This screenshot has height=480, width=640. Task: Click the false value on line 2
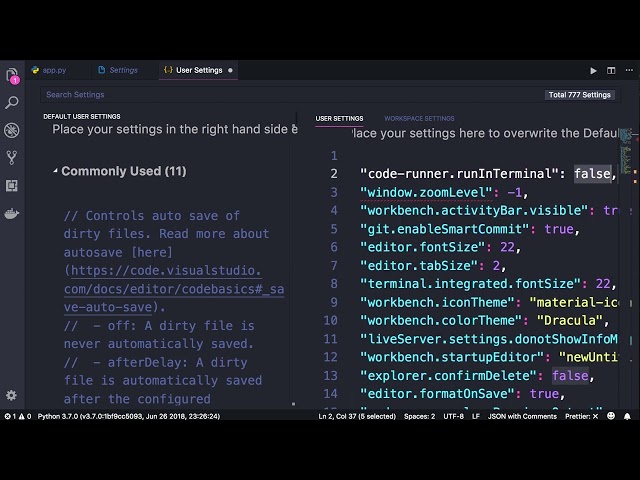[593, 174]
